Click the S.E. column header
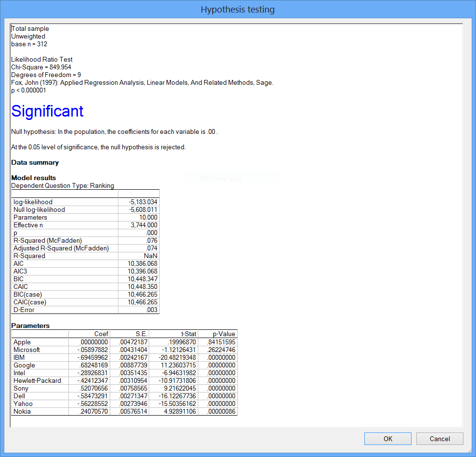This screenshot has width=476, height=457. pos(142,334)
